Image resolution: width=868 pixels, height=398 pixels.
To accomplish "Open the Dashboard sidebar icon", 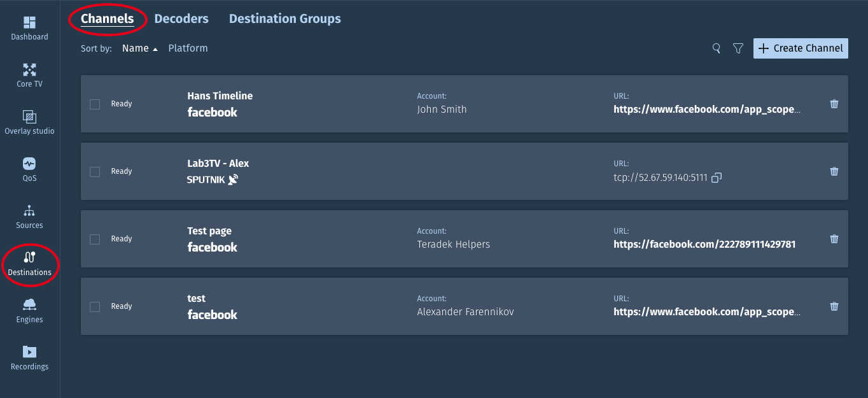I will 29,23.
